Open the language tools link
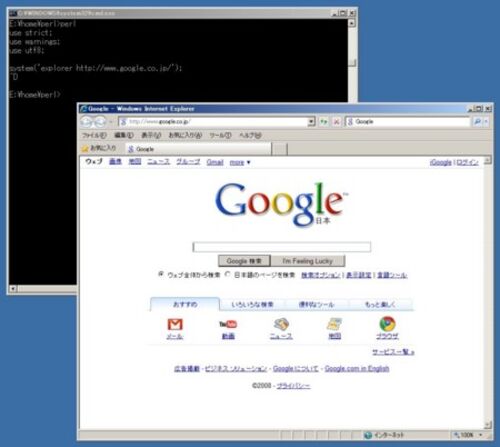The width and height of the screenshot is (500, 447). pos(392,275)
